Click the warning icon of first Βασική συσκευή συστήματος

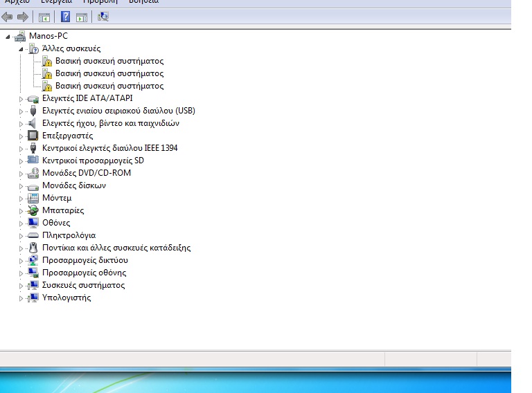point(47,61)
